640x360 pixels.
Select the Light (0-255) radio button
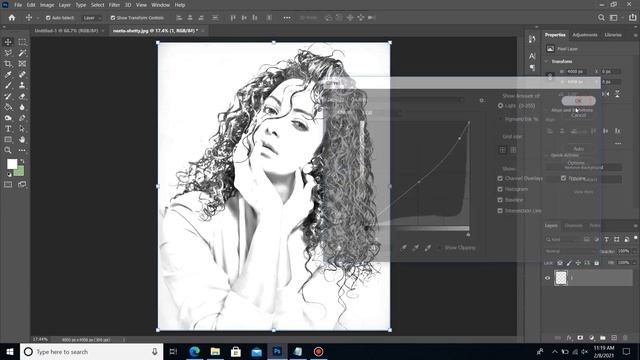click(500, 105)
